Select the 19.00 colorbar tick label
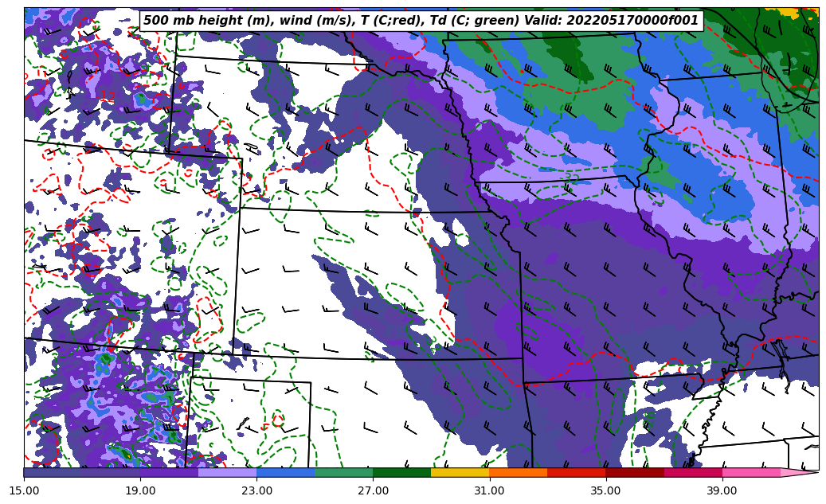The height and width of the screenshot is (504, 826). (140, 490)
